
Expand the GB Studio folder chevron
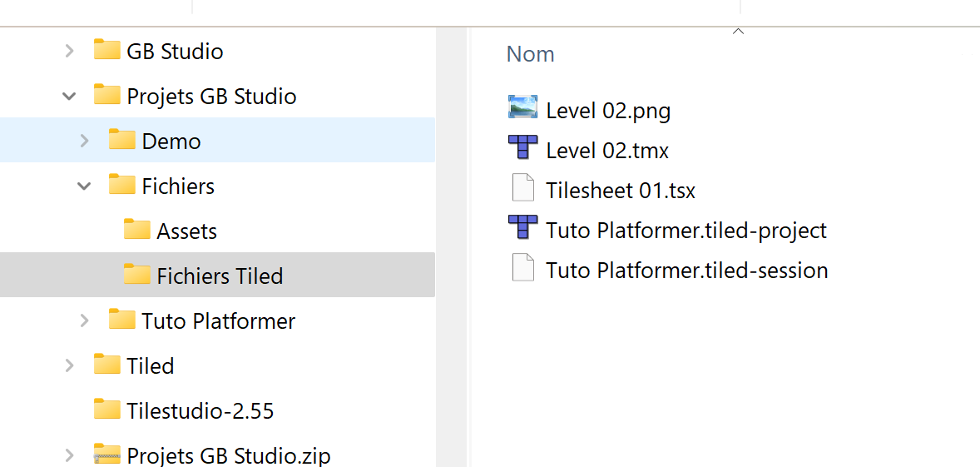click(69, 51)
